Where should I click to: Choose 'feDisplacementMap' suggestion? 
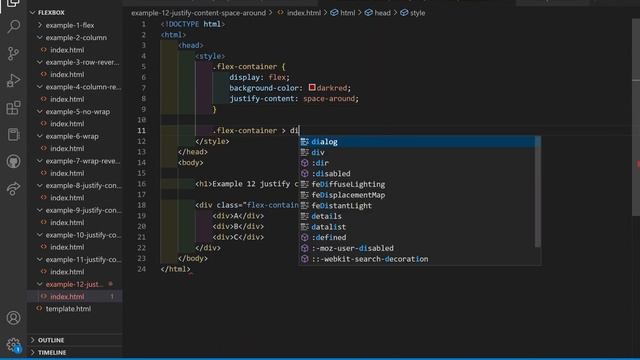coord(417,195)
